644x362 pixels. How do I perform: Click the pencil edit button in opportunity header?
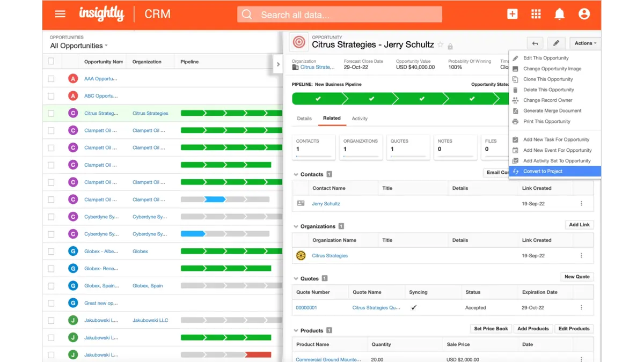tap(557, 43)
